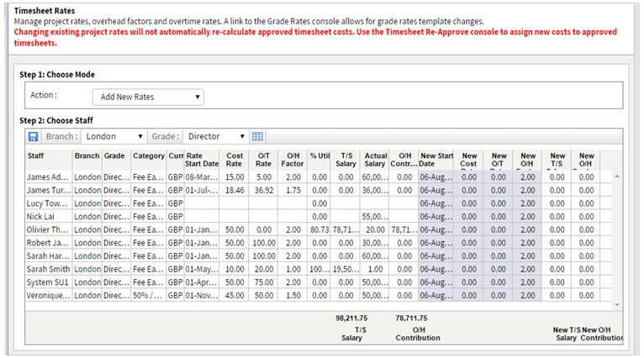Click cost rate 18.46 for James Tur...
644x358 pixels.
[x=235, y=190]
